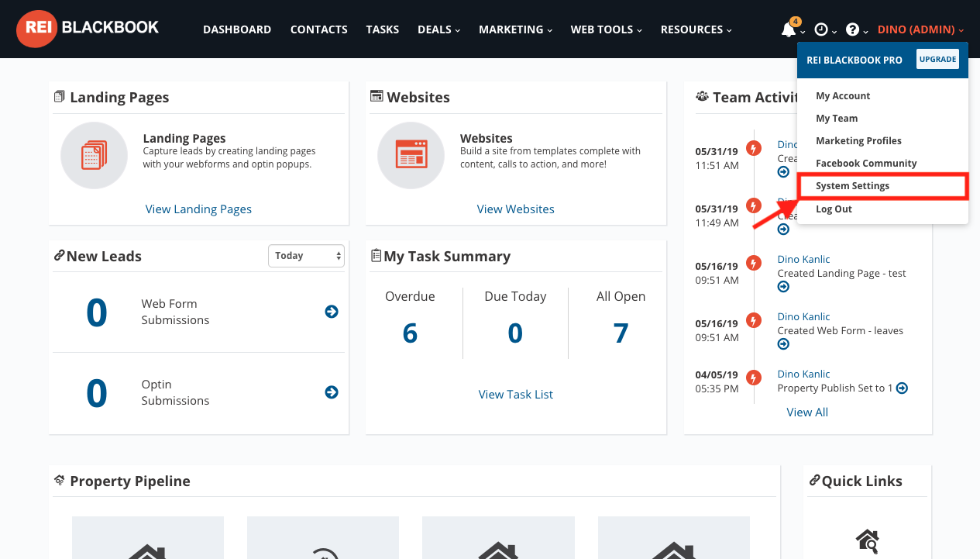Click the first Property Pipeline house thumbnail
The height and width of the screenshot is (559, 980).
[x=148, y=538]
